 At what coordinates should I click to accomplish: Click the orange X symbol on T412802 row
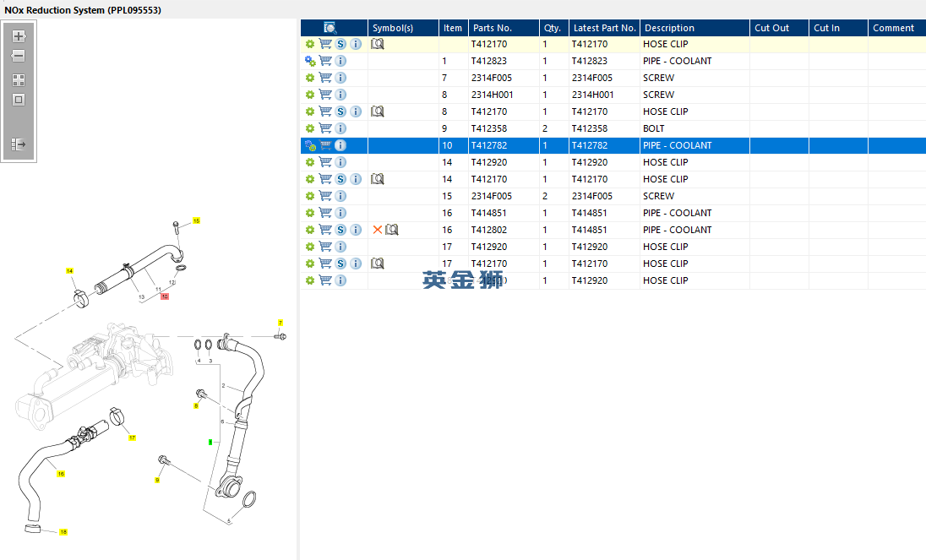[x=378, y=230]
